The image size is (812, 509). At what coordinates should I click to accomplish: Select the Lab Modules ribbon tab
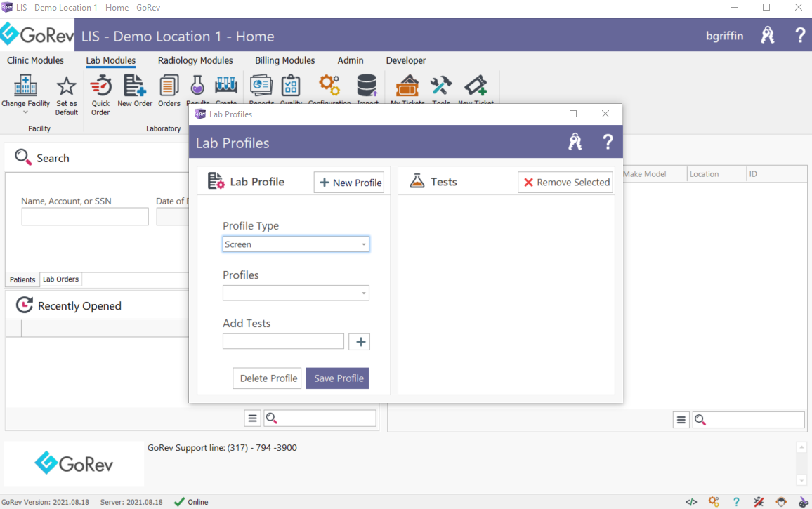111,60
